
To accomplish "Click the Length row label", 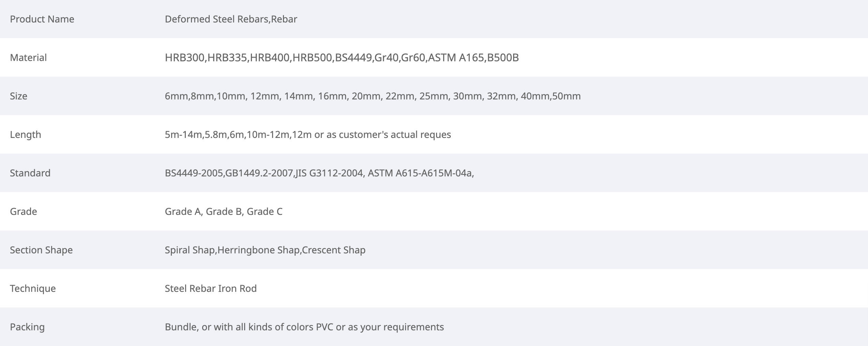I will (26, 135).
